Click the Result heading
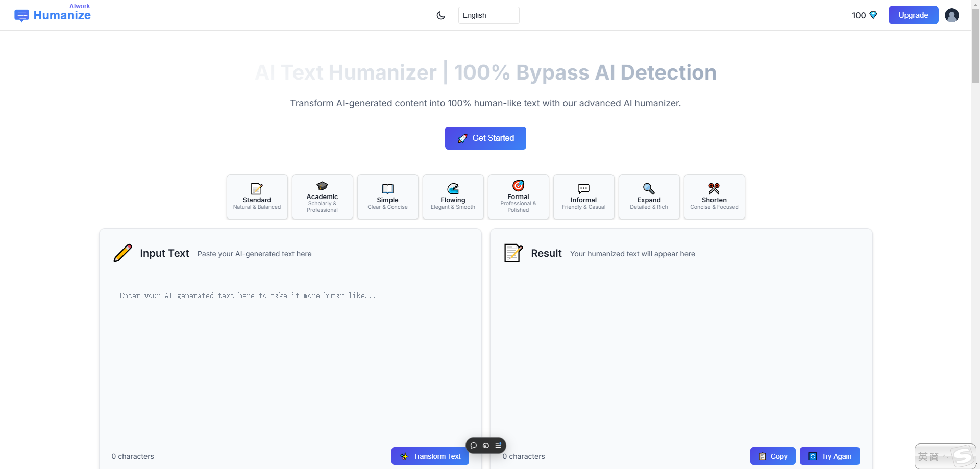The image size is (980, 469). click(x=546, y=253)
